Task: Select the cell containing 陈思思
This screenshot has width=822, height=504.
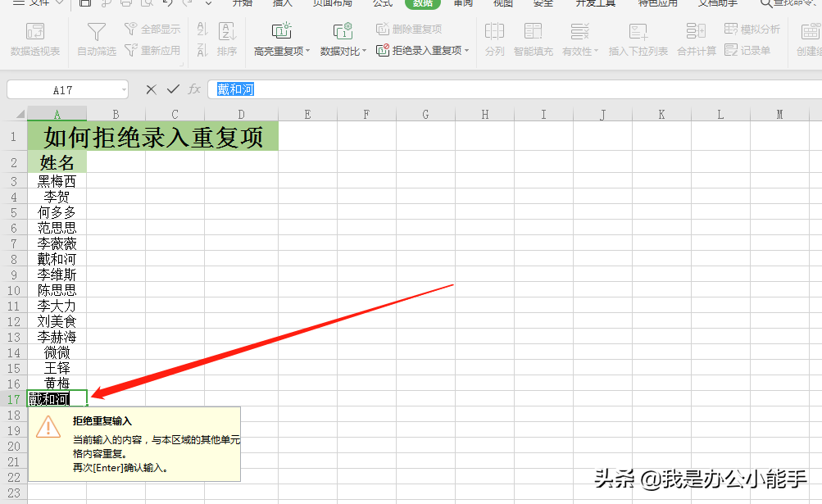Action: [x=57, y=291]
